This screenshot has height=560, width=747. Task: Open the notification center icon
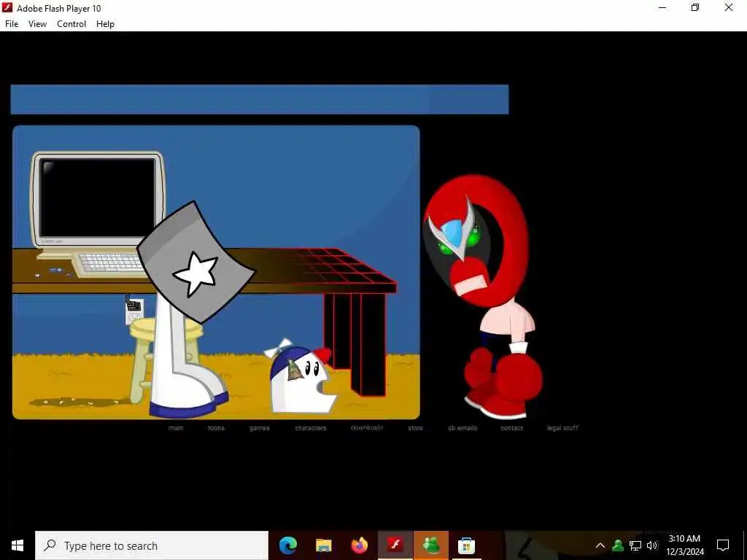(x=723, y=545)
